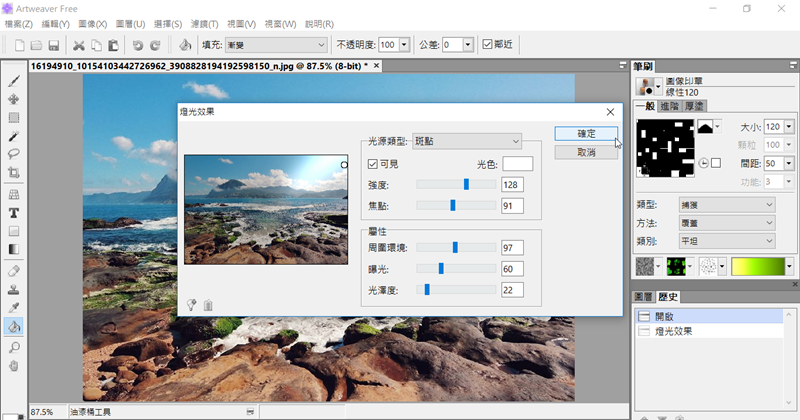This screenshot has width=800, height=420.
Task: Select the Lasso selection tool
Action: [14, 154]
